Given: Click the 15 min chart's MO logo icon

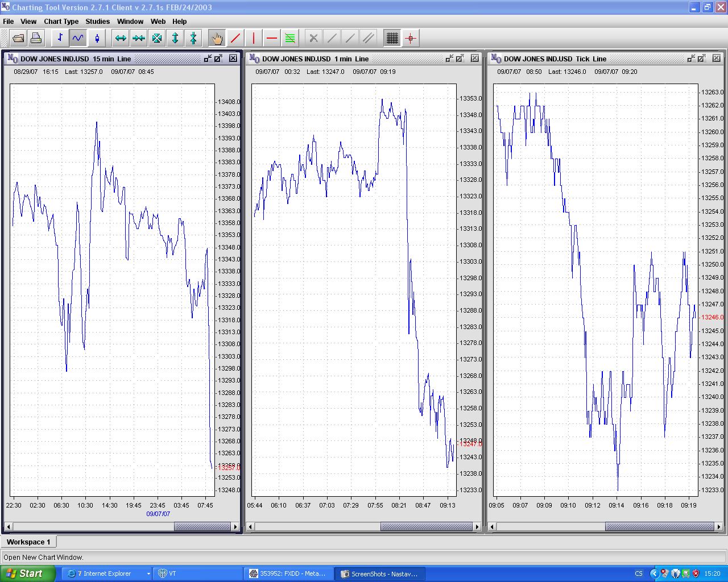Looking at the screenshot, I should tap(13, 59).
